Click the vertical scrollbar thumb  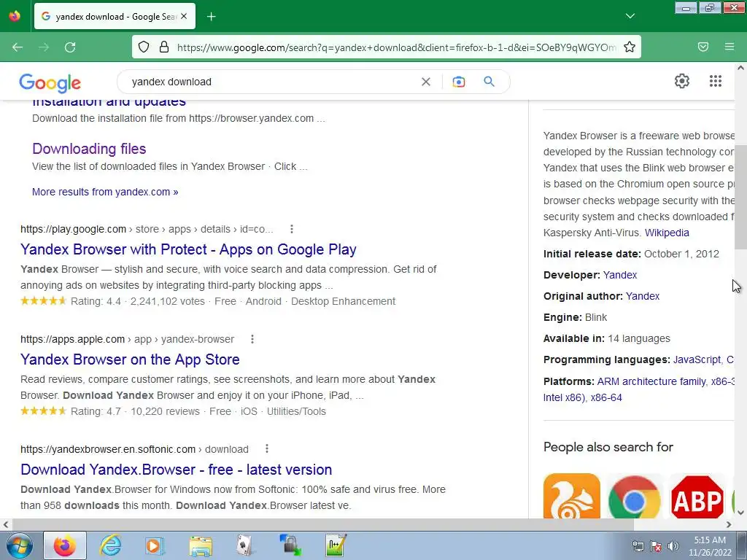click(740, 197)
